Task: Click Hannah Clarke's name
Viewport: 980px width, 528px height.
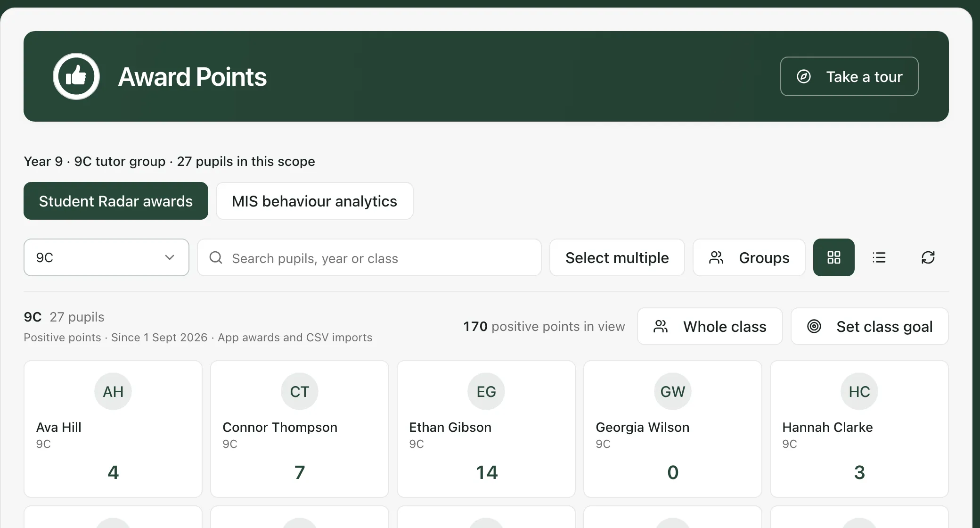Action: [x=827, y=427]
